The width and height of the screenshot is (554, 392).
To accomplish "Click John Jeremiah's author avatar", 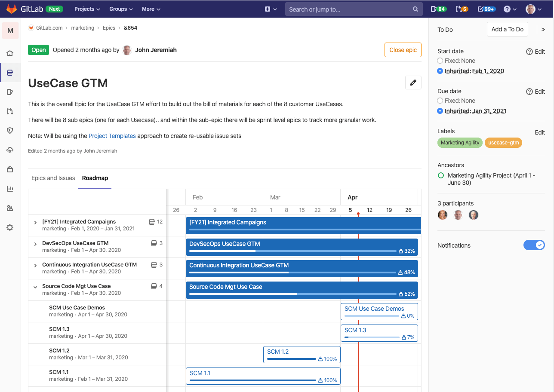I will click(127, 50).
